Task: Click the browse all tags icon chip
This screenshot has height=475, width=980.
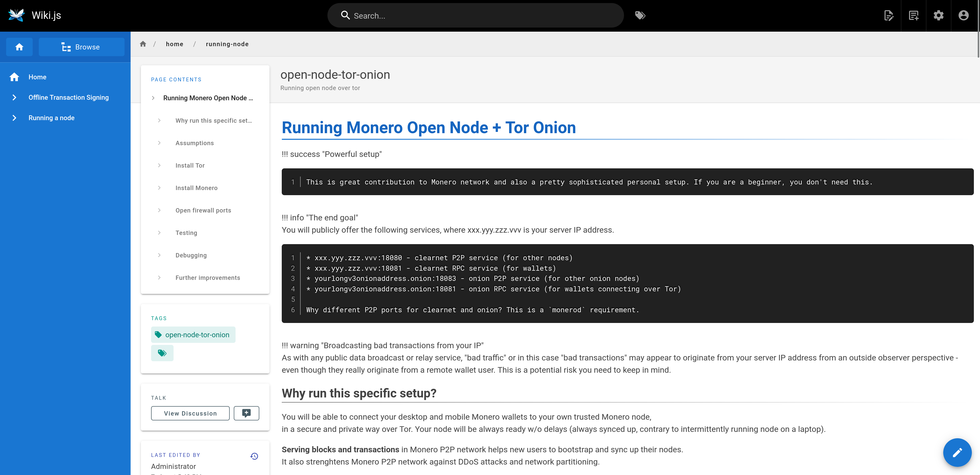Action: pyautogui.click(x=162, y=353)
